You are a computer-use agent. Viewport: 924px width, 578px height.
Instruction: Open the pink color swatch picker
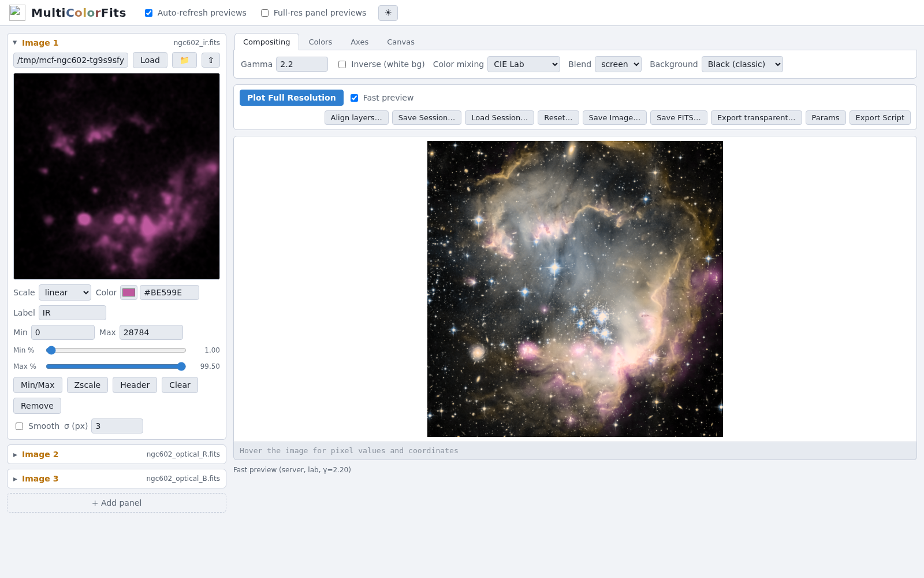coord(129,292)
